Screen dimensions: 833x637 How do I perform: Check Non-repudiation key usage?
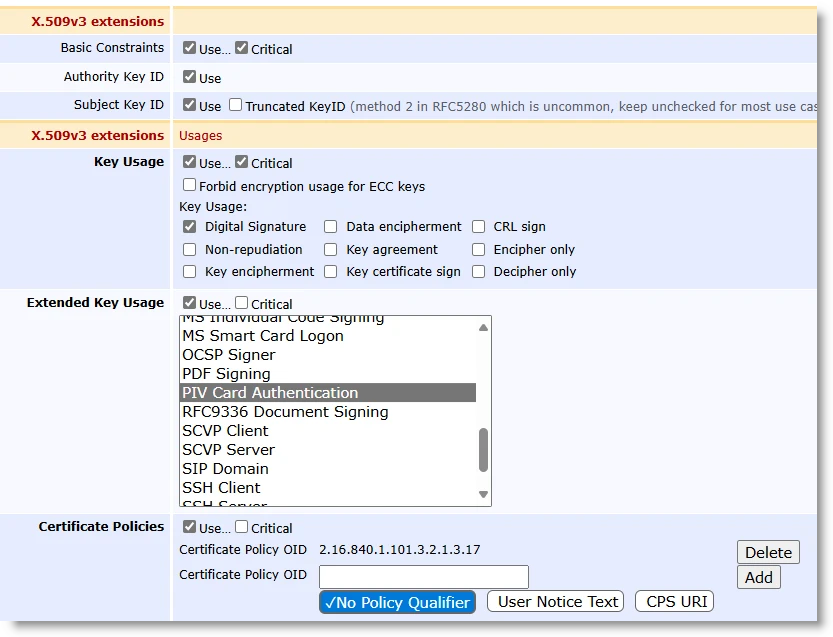click(189, 250)
